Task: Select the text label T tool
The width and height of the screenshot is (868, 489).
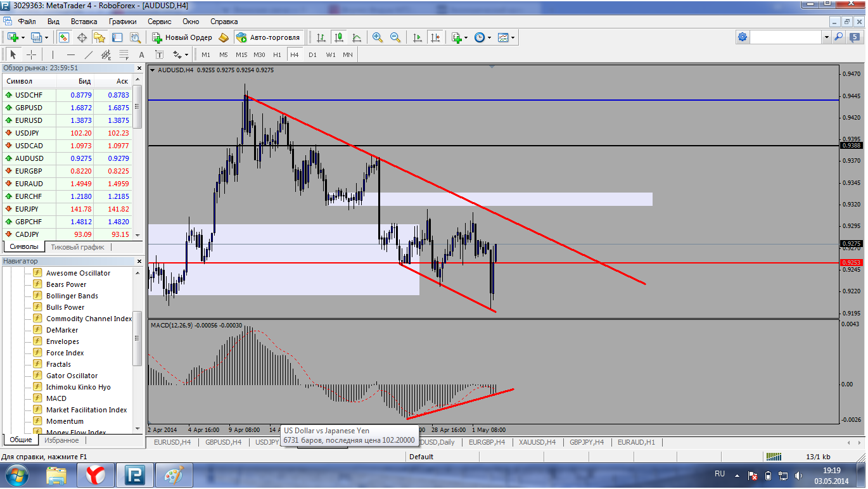Action: tap(159, 54)
